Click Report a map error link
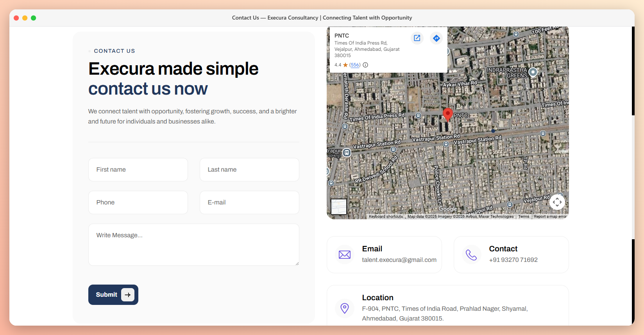Screen dimensions: 644x335 (x=550, y=217)
